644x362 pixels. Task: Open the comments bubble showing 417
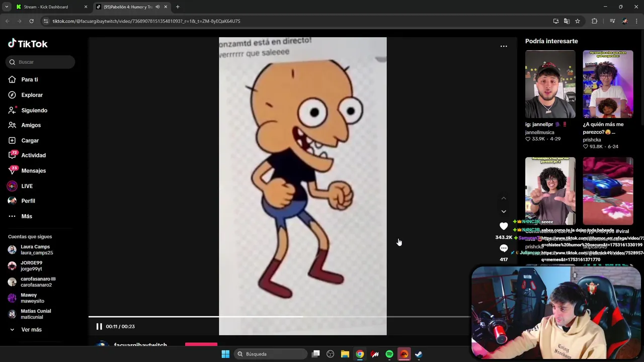click(x=504, y=248)
